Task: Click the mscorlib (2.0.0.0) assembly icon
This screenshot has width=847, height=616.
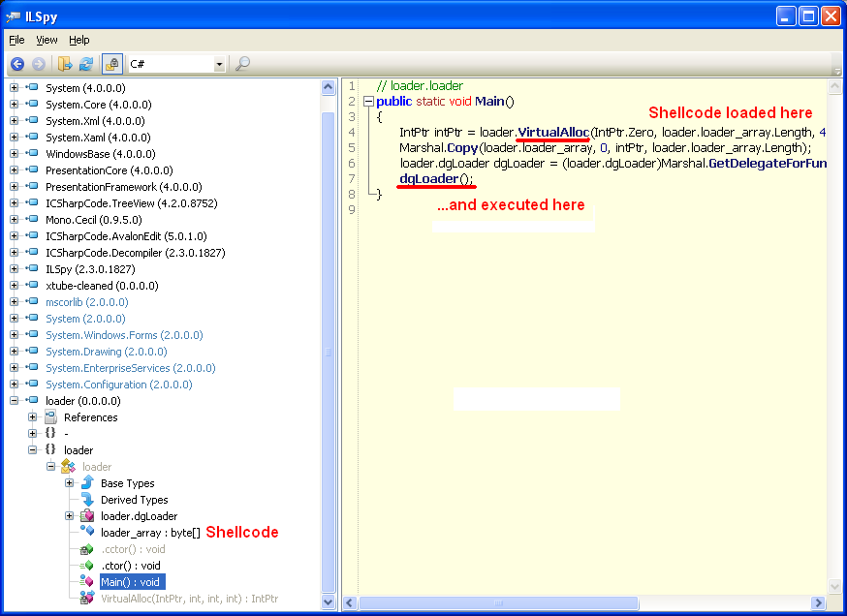Action: tap(32, 301)
